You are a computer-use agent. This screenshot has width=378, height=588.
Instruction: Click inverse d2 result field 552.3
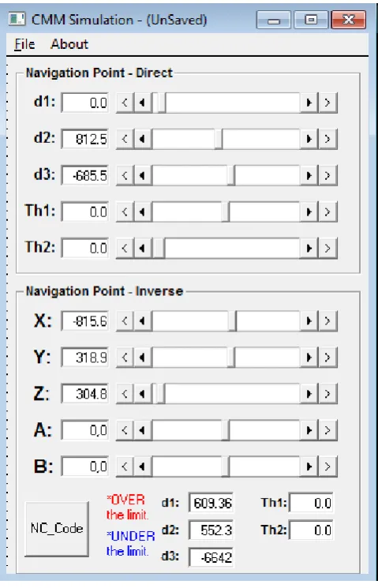pos(211,530)
